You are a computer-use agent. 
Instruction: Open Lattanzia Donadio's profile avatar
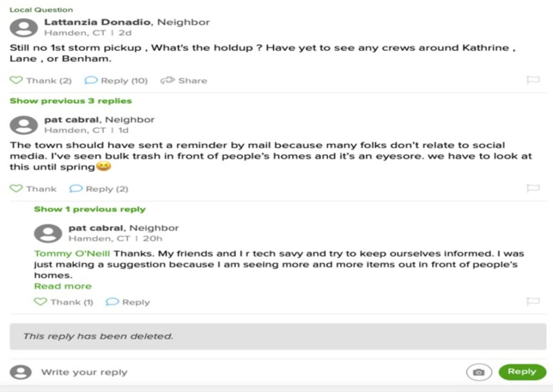pyautogui.click(x=23, y=28)
